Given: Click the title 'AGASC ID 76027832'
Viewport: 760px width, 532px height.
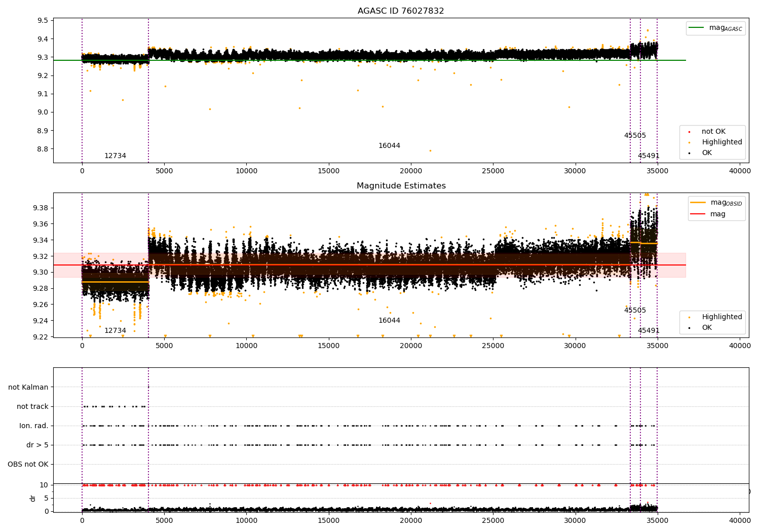Looking at the screenshot, I should pyautogui.click(x=401, y=11).
